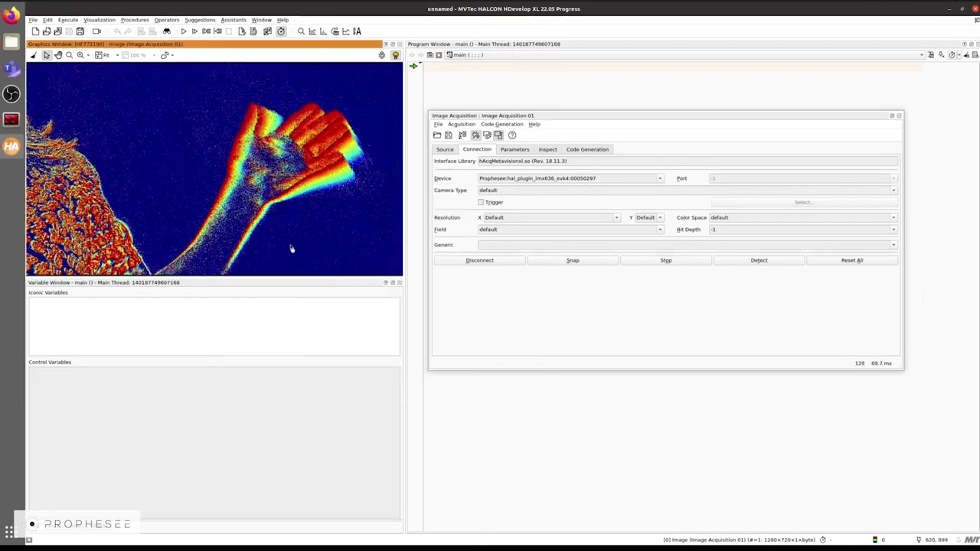Click the HALCON 'HA' icon in the dock

11,146
